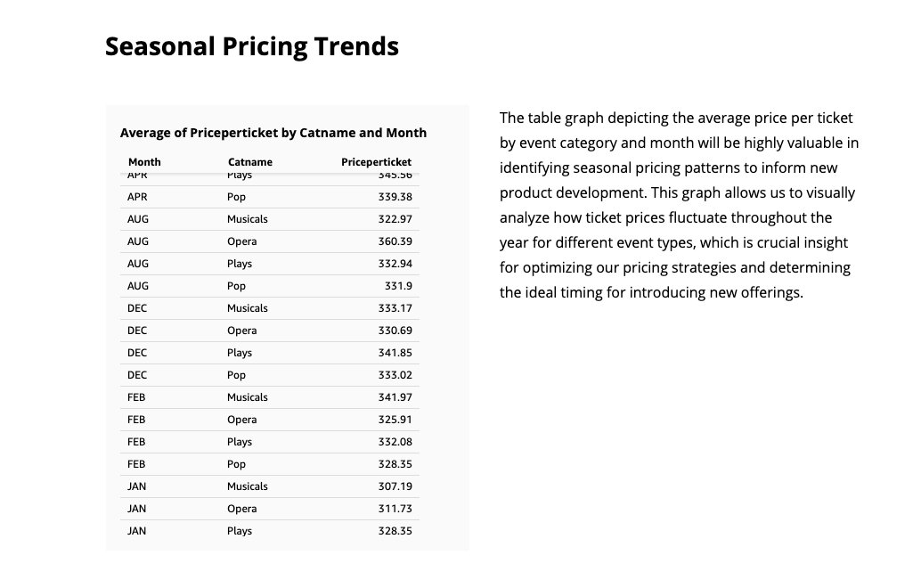Sort table by Priceperticket column header
This screenshot has width=921, height=588.
click(376, 162)
